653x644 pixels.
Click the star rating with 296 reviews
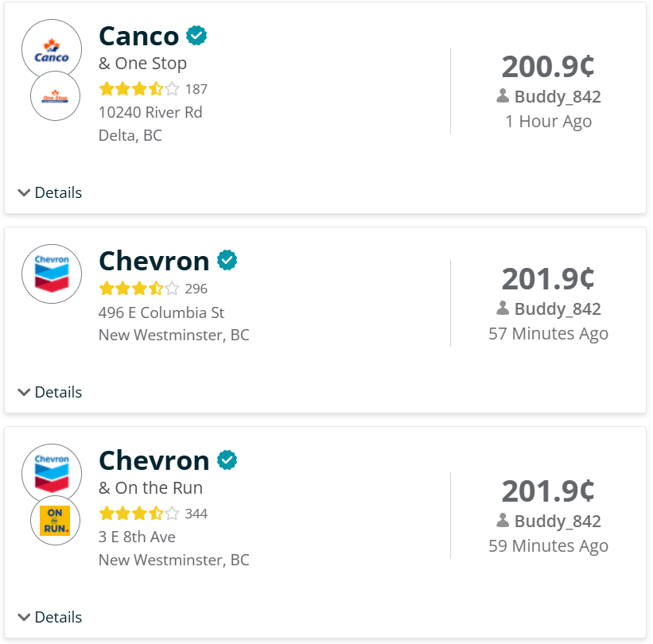[139, 288]
